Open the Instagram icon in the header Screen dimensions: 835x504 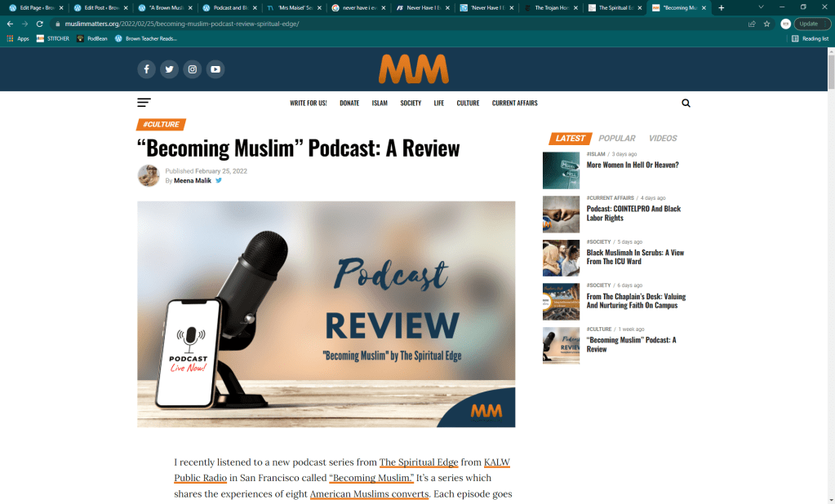click(192, 69)
